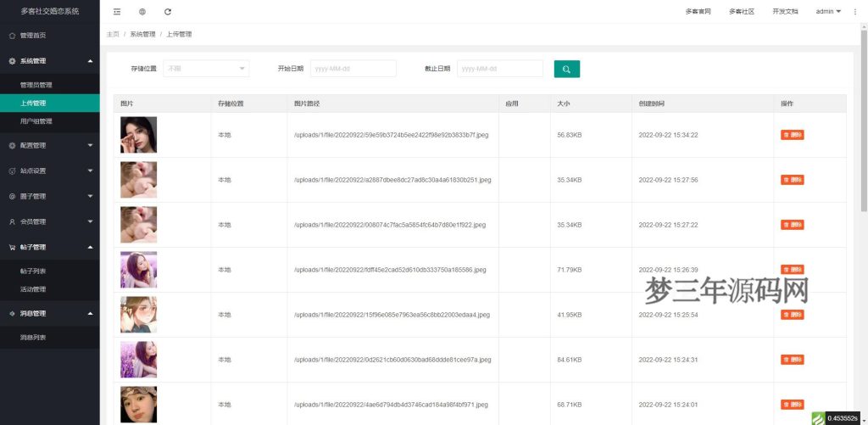
Task: Delete the first image row 56.83KB
Action: point(792,135)
